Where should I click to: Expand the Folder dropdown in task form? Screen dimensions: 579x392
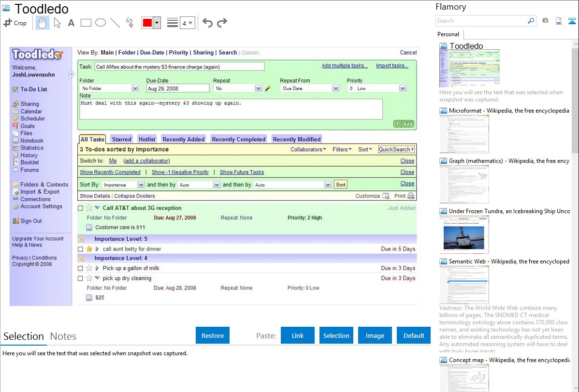pos(135,88)
